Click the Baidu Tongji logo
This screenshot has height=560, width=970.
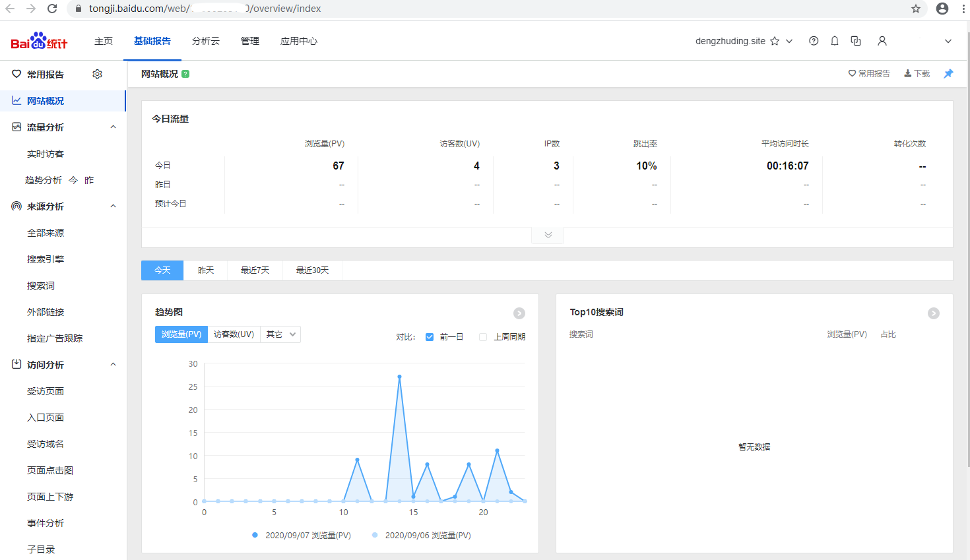click(x=39, y=41)
